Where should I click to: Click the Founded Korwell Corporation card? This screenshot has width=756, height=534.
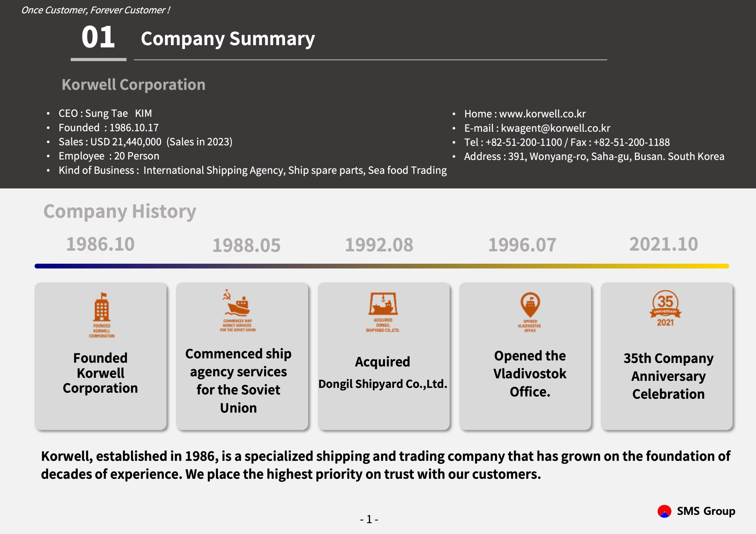pos(100,356)
